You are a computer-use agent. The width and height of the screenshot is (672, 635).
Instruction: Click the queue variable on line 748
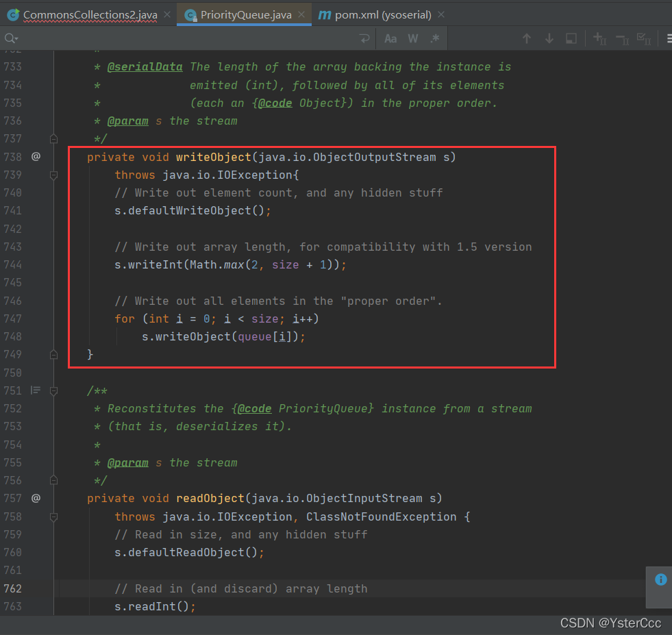pos(255,337)
